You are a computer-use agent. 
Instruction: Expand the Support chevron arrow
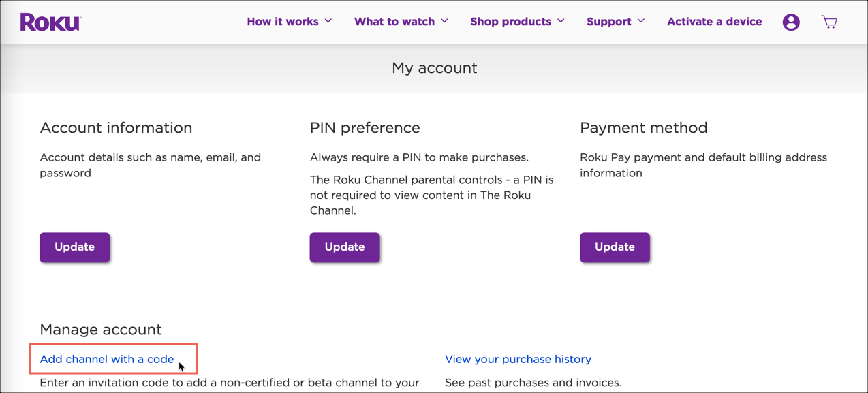pos(641,21)
